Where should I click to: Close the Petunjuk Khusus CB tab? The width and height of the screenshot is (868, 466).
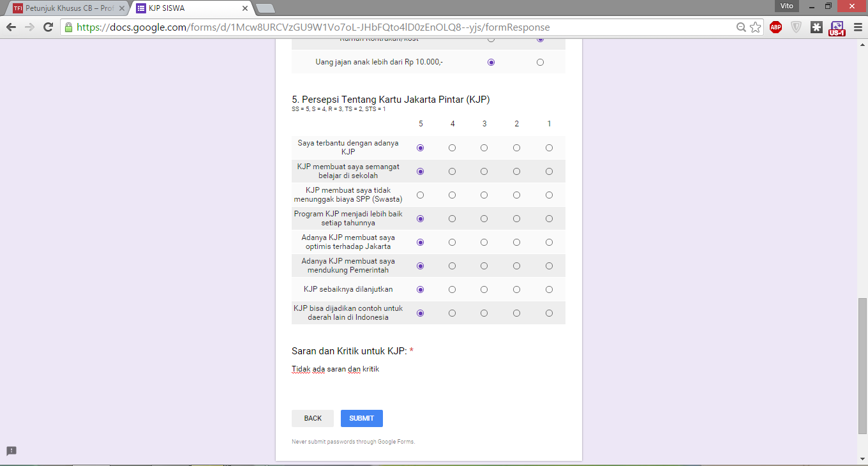[122, 8]
